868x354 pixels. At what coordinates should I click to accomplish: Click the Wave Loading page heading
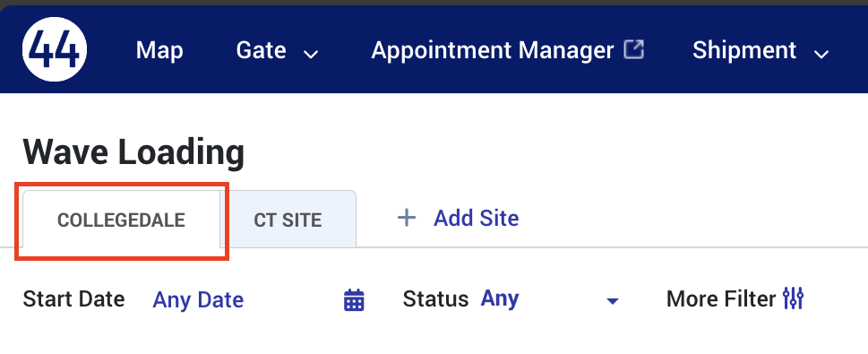click(133, 152)
